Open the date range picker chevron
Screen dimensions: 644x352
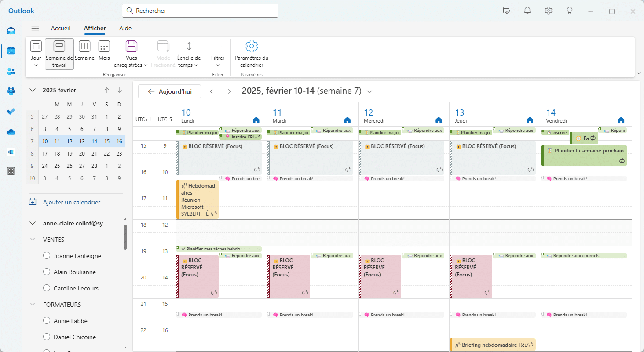[370, 91]
